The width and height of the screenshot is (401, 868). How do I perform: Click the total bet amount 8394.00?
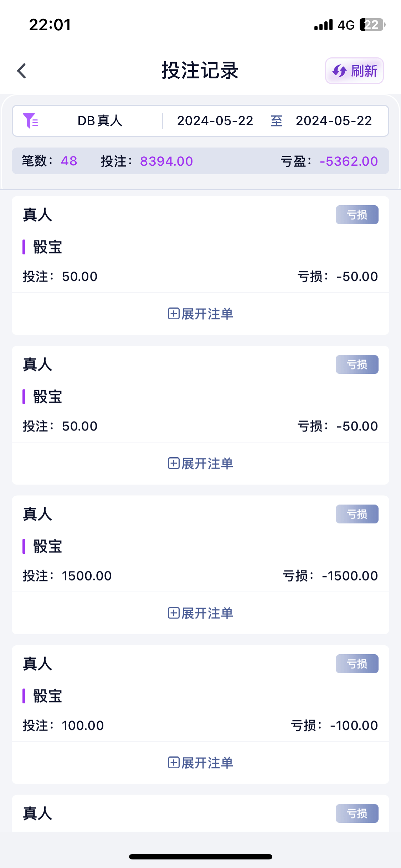tap(166, 161)
